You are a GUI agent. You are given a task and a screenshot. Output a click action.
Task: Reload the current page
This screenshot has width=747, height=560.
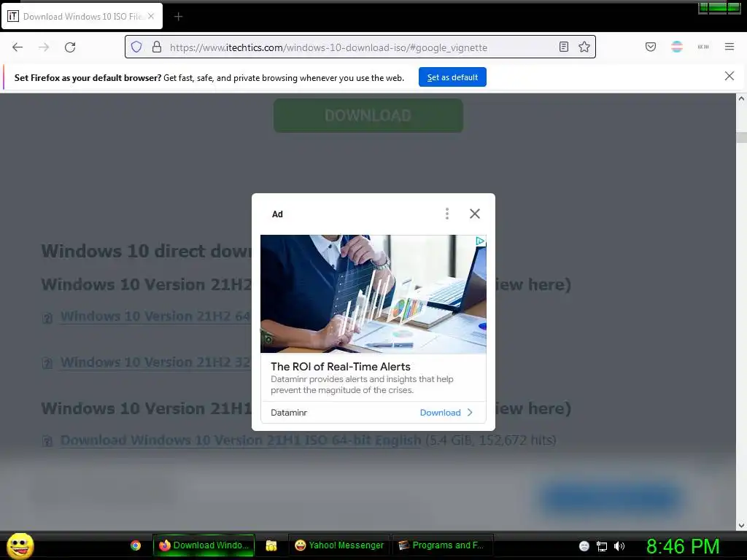click(x=70, y=47)
